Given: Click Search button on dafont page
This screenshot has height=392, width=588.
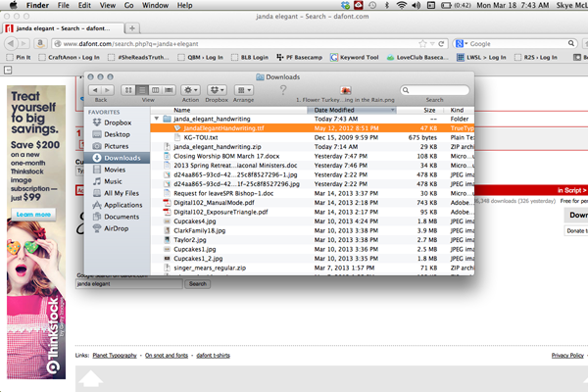Looking at the screenshot, I should click(x=198, y=284).
